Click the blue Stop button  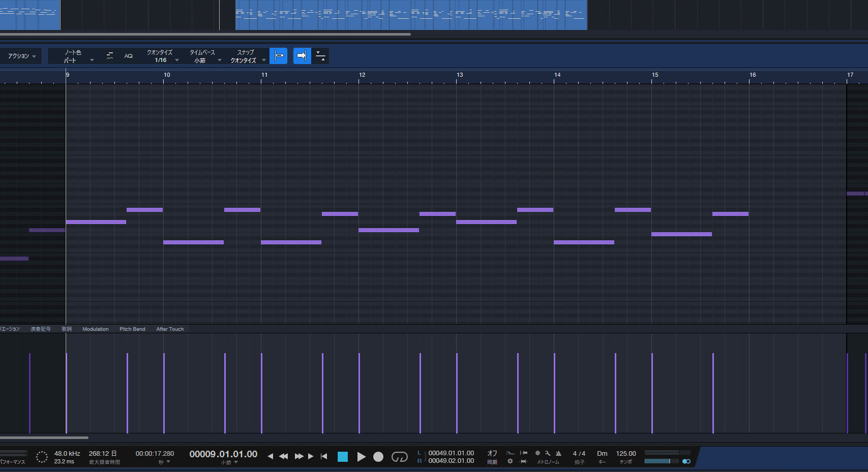point(343,457)
